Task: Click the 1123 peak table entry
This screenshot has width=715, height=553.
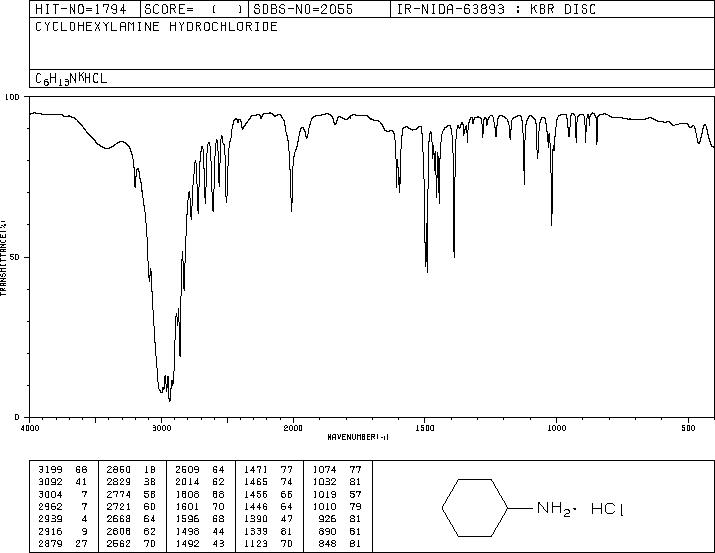Action: pos(268,544)
